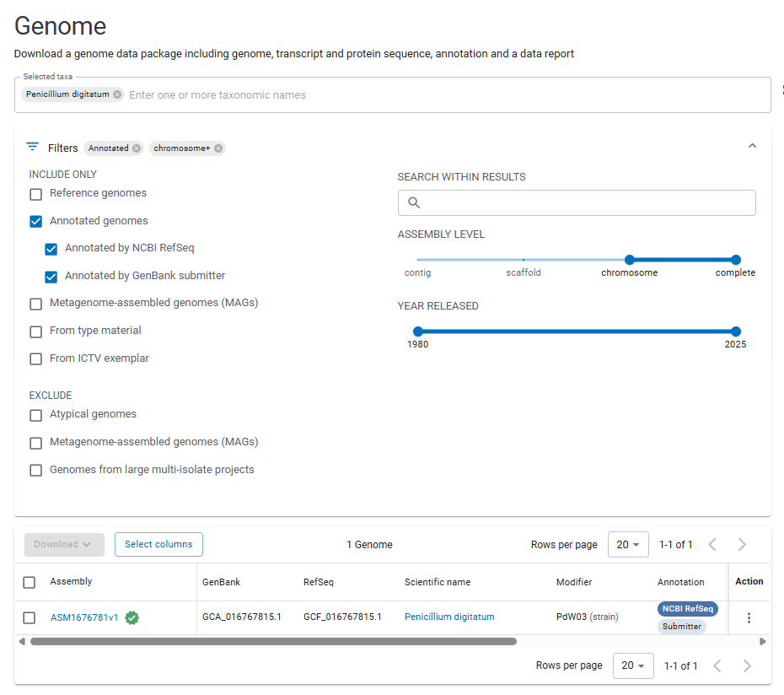
Task: Click the Filters funnel icon
Action: pyautogui.click(x=33, y=147)
